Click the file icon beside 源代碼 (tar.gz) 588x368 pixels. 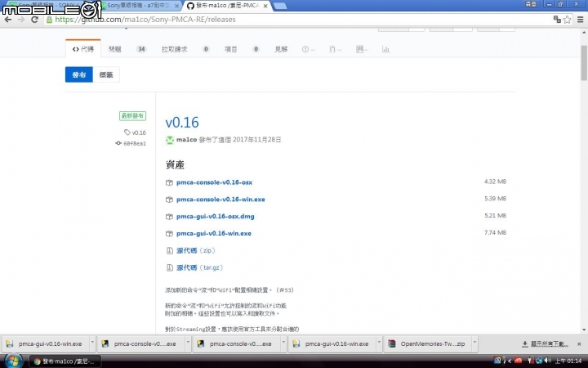click(169, 267)
